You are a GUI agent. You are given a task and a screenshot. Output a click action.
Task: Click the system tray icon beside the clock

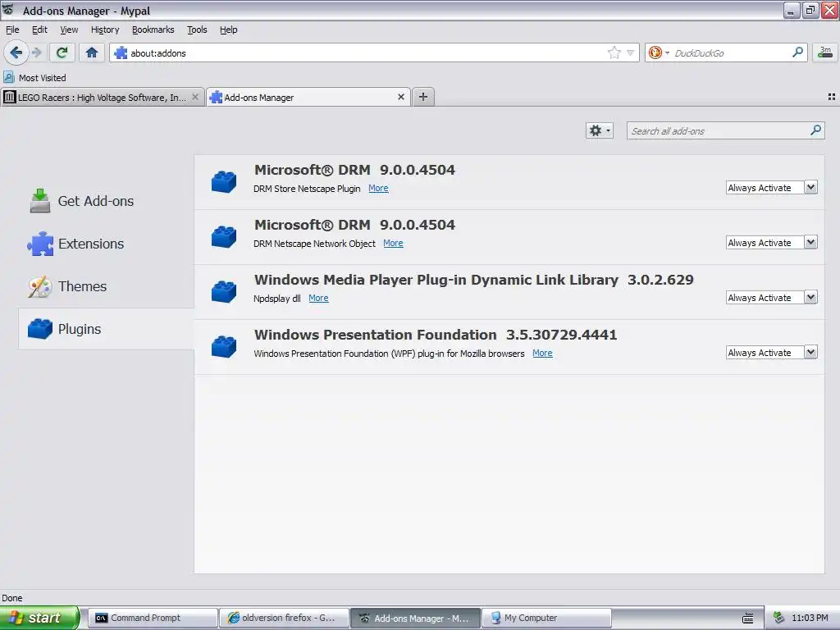779,618
